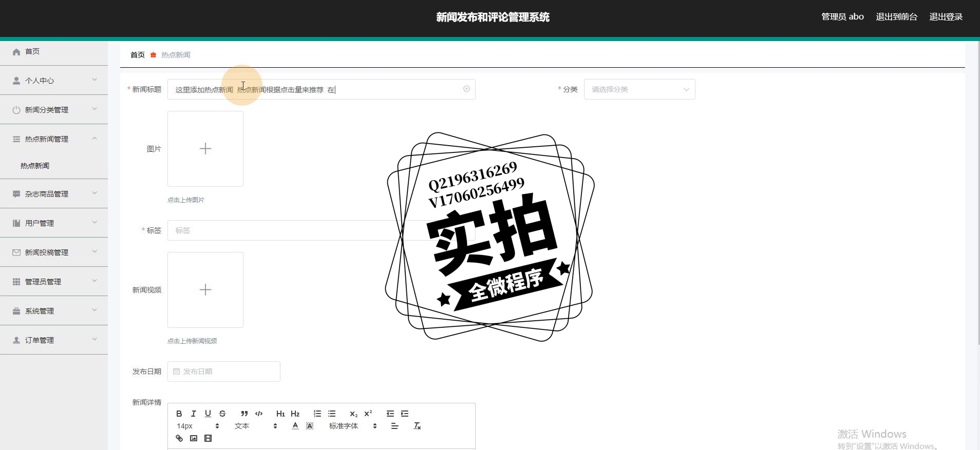Toggle strikethrough formatting in editor
The height and width of the screenshot is (450, 980).
(x=222, y=414)
